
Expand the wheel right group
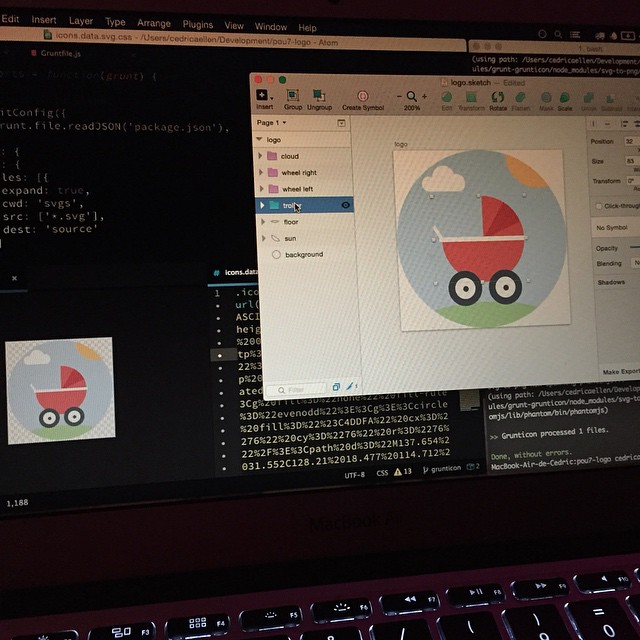261,172
